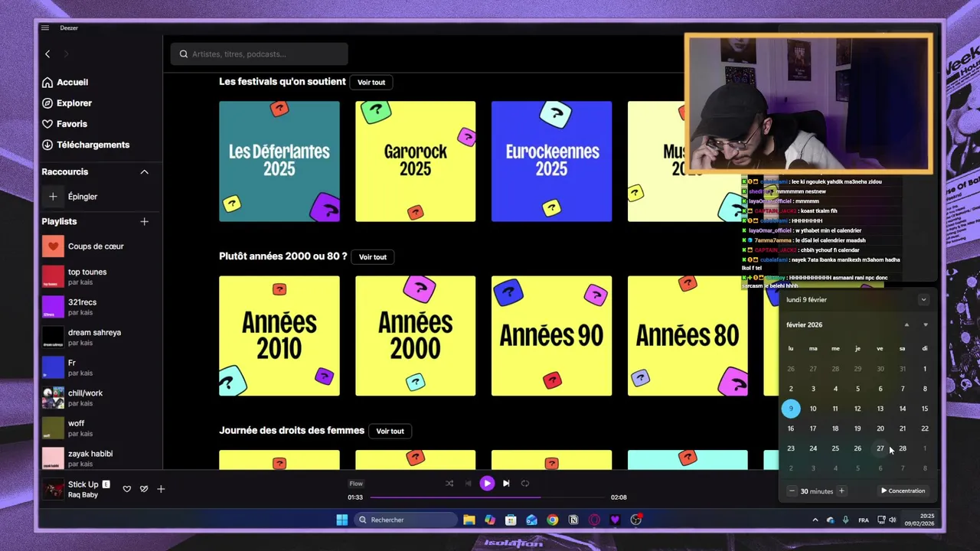Screen dimensions: 980x551
Task: Click the taskbar Rechercher search box
Action: tap(406, 520)
